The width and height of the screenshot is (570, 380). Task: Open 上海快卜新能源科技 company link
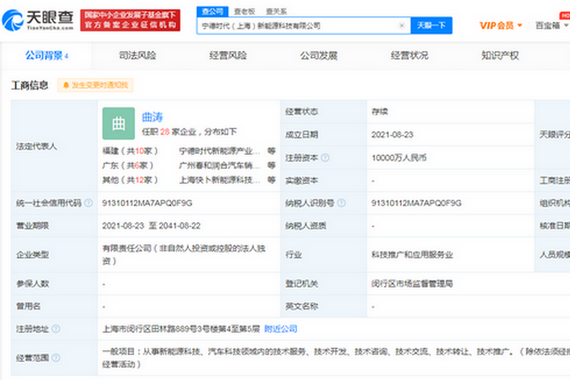tap(220, 180)
